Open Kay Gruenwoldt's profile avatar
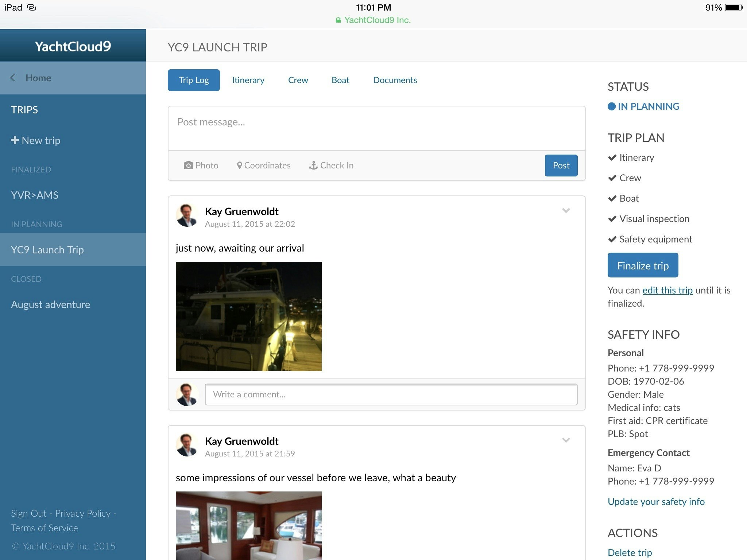The height and width of the screenshot is (560, 747). coord(187,215)
